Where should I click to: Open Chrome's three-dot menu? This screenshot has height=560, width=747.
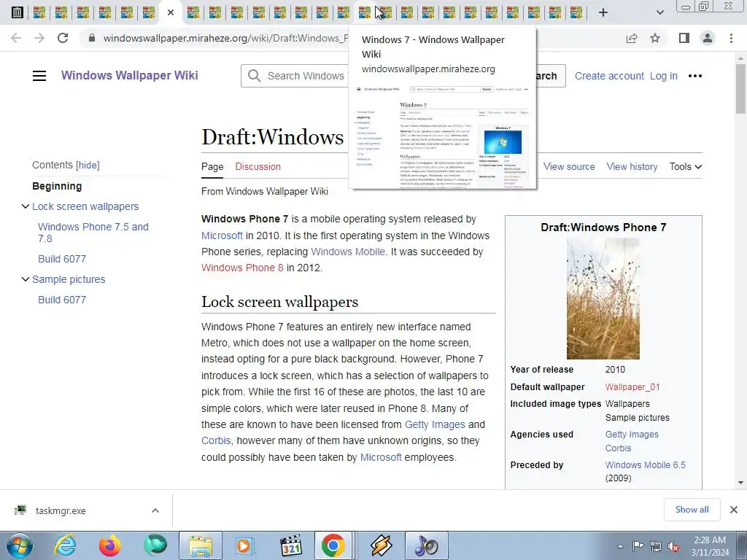coord(731,38)
